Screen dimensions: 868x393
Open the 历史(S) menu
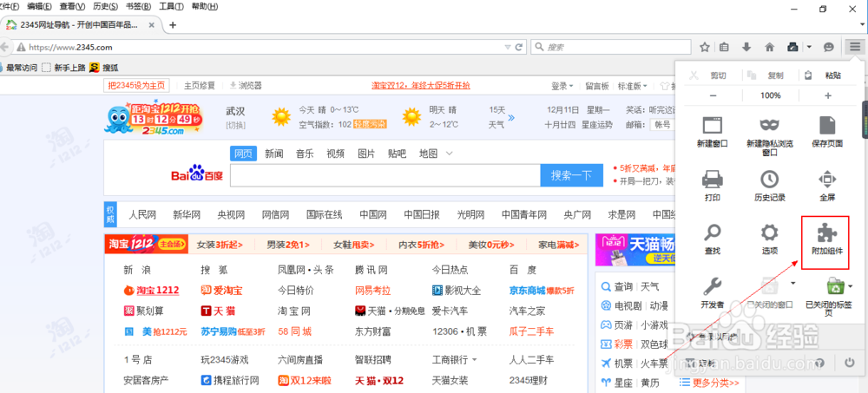pyautogui.click(x=105, y=7)
